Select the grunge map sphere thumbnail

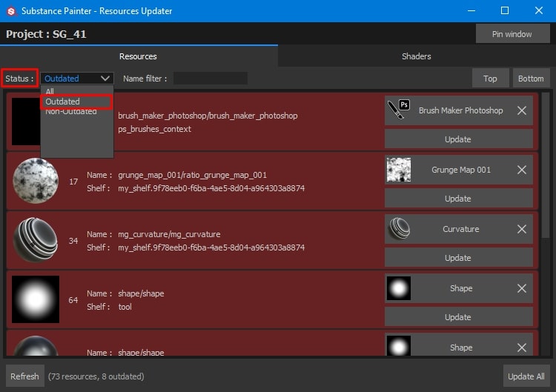pos(36,181)
